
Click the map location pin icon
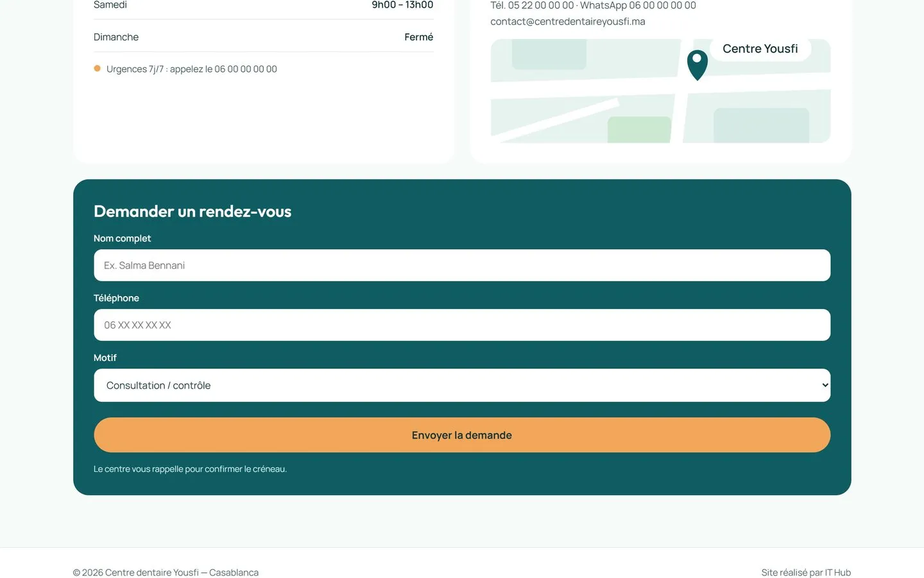tap(697, 65)
